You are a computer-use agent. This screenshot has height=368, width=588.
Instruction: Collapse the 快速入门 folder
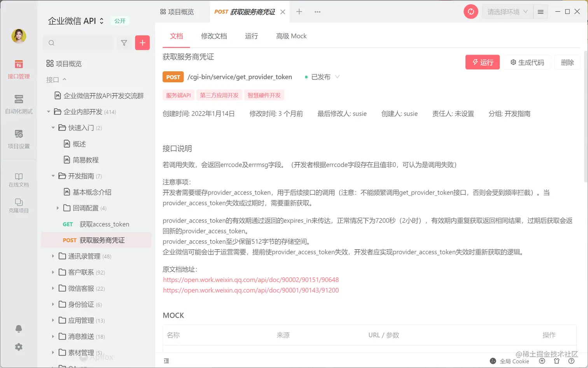(x=53, y=128)
